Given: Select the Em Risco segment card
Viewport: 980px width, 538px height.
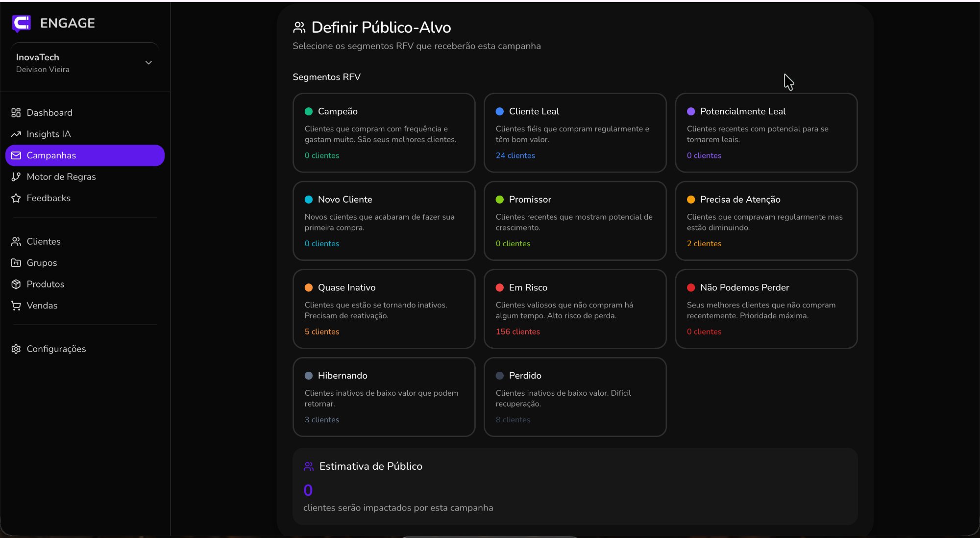Looking at the screenshot, I should (574, 309).
